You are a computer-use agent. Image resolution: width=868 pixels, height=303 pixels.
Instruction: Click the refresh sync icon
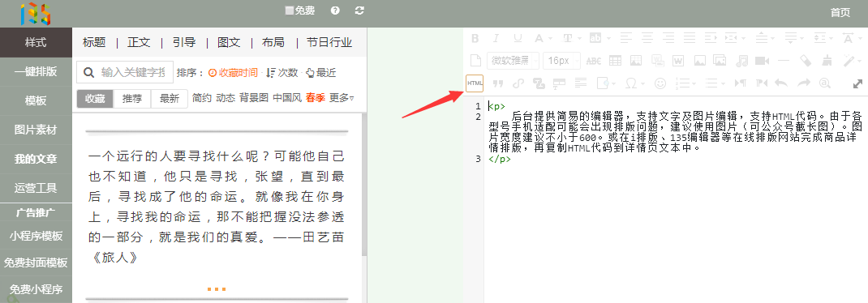click(360, 11)
